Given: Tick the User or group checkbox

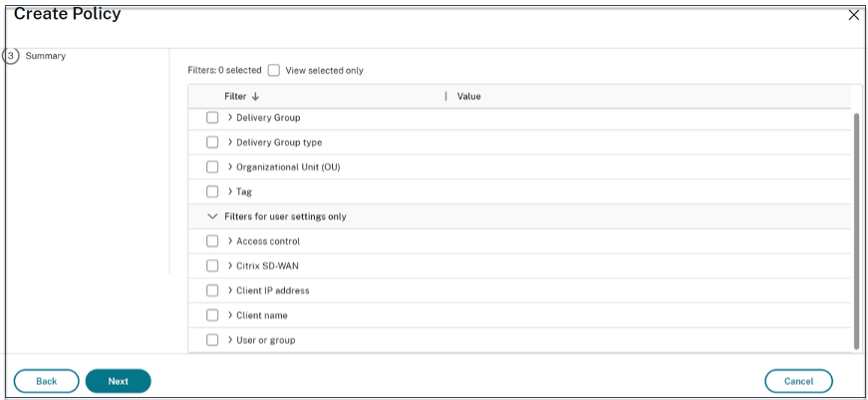Looking at the screenshot, I should pos(212,340).
